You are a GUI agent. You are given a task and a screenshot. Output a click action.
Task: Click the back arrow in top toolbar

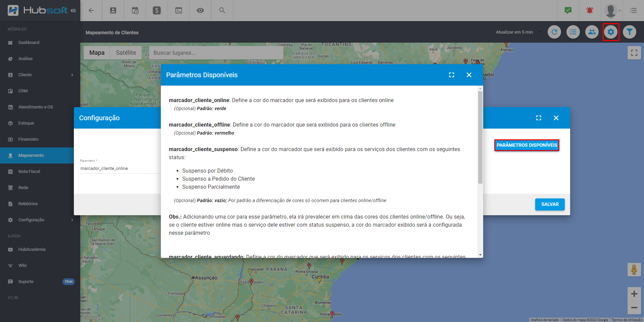91,10
